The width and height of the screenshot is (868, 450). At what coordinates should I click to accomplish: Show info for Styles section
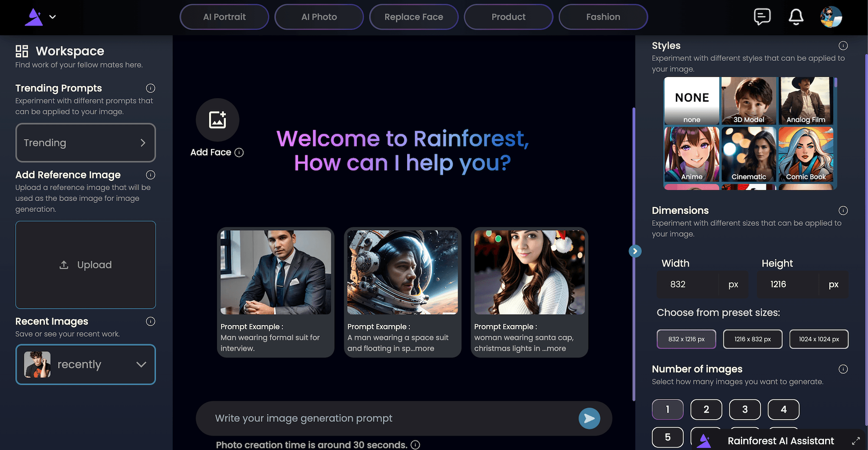point(843,46)
